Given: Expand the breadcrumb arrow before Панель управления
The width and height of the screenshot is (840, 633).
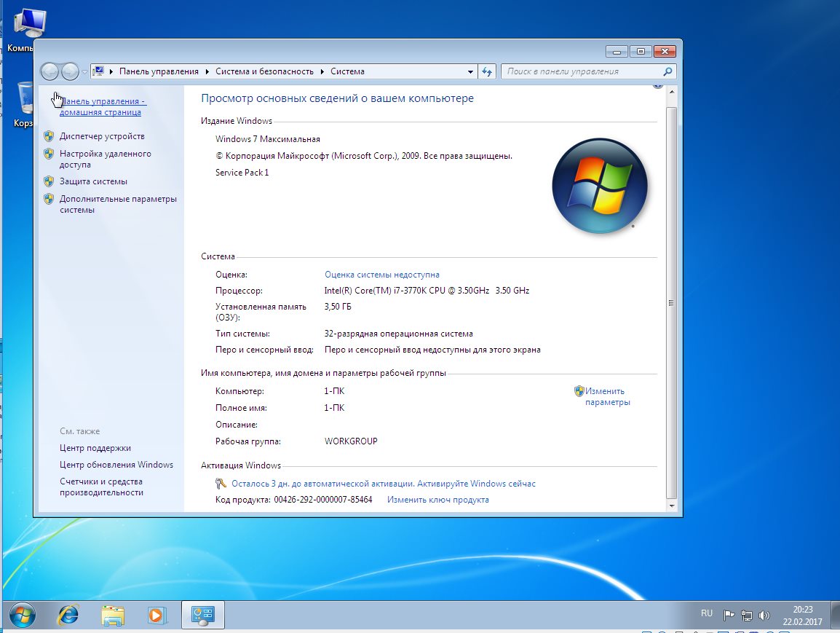Looking at the screenshot, I should click(111, 71).
